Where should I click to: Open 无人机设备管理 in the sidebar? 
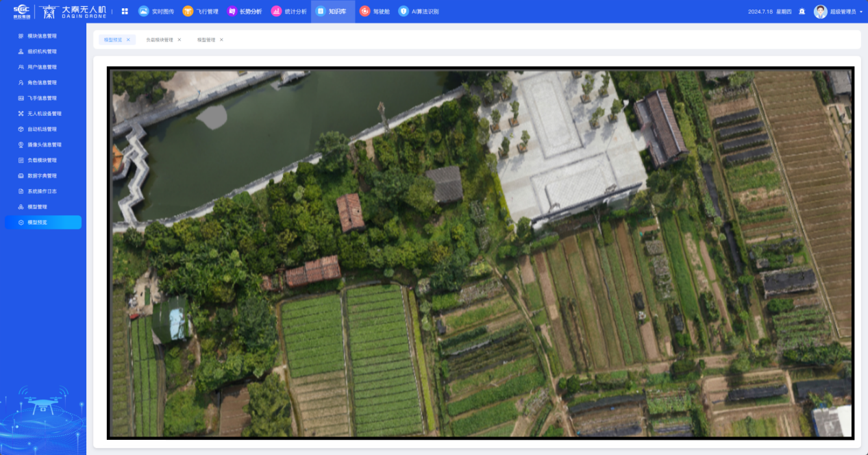(44, 114)
